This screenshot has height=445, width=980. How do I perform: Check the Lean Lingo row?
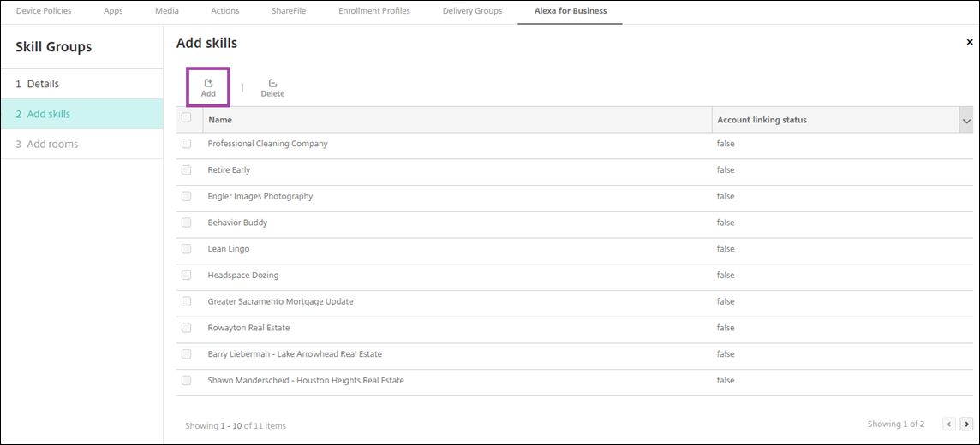(186, 248)
